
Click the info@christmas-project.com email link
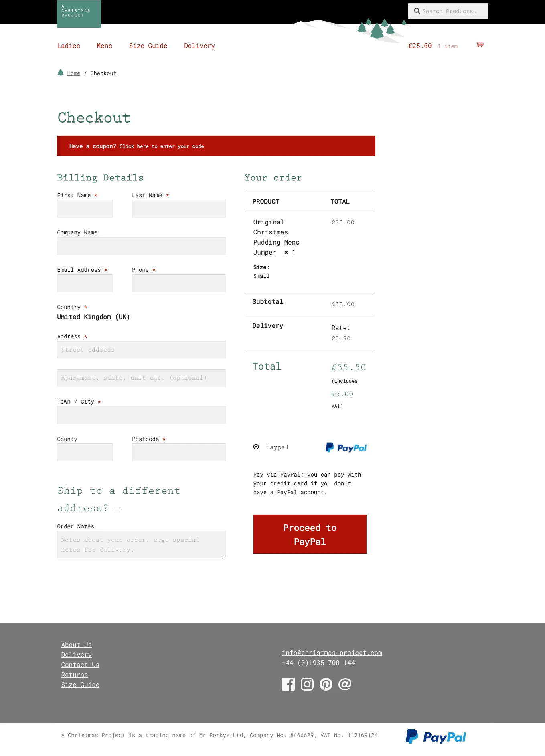click(x=332, y=653)
